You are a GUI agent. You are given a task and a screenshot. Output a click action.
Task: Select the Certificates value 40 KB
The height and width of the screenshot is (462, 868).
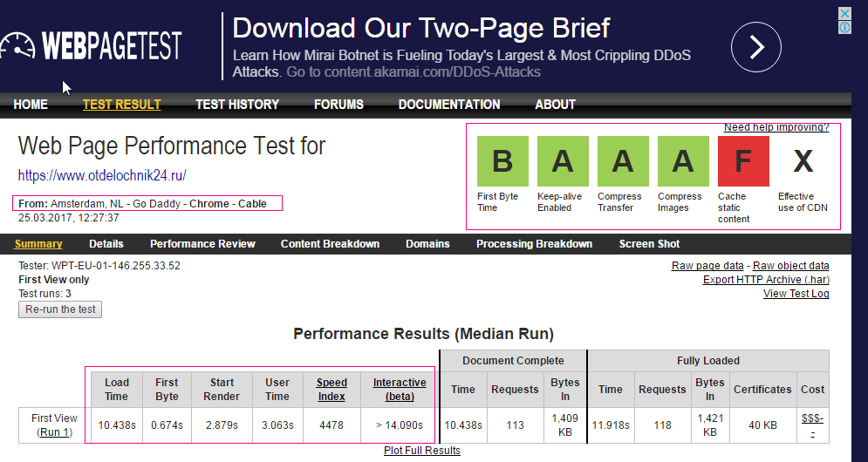[x=762, y=425]
